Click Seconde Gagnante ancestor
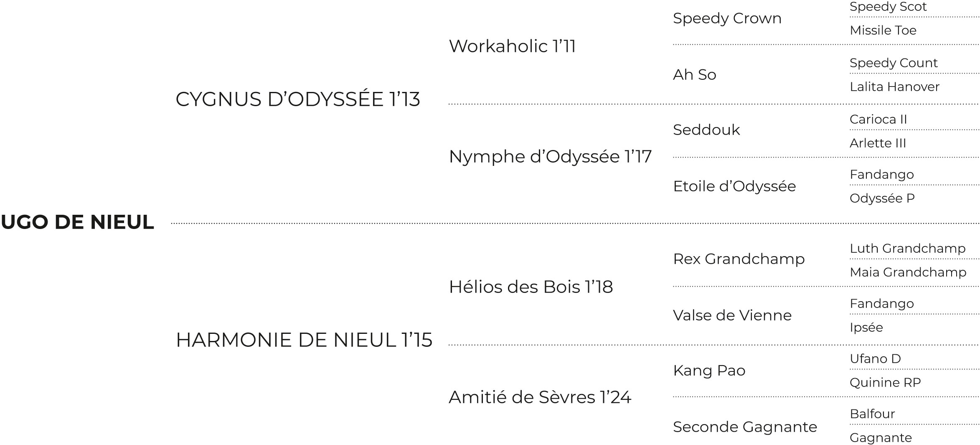Image resolution: width=980 pixels, height=445 pixels. pos(745,427)
